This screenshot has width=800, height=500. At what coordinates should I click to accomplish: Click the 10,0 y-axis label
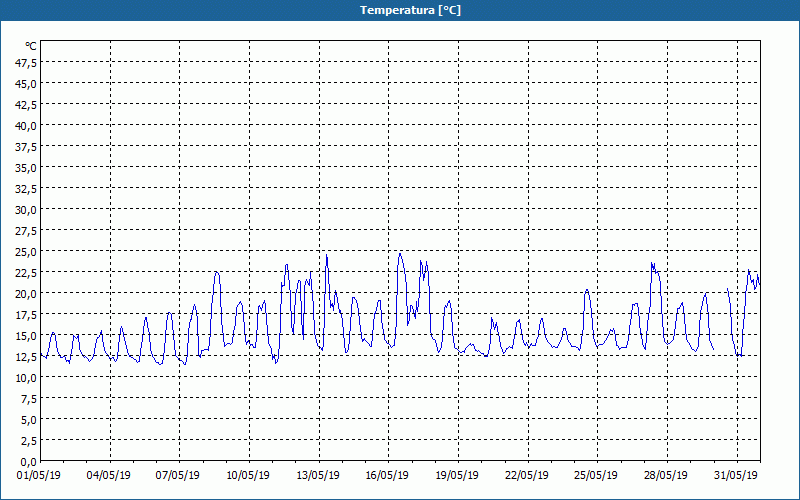tap(27, 378)
